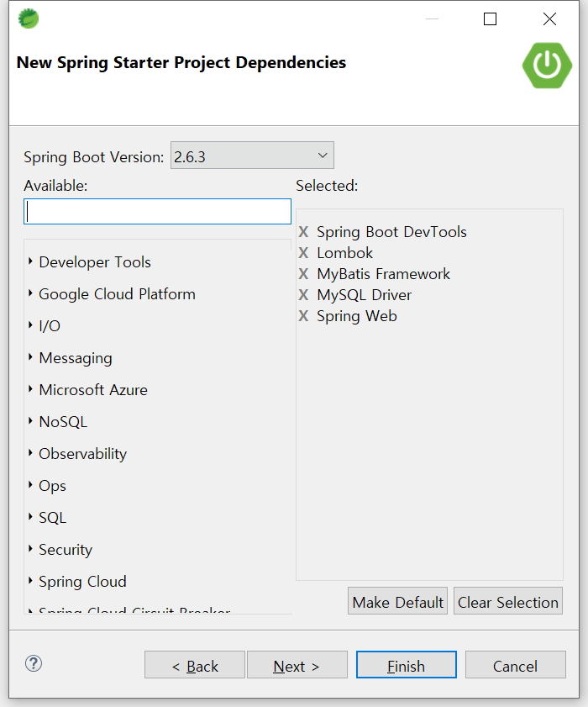Image resolution: width=588 pixels, height=707 pixels.
Task: Click X beside MyBatis Framework
Action: click(x=303, y=274)
